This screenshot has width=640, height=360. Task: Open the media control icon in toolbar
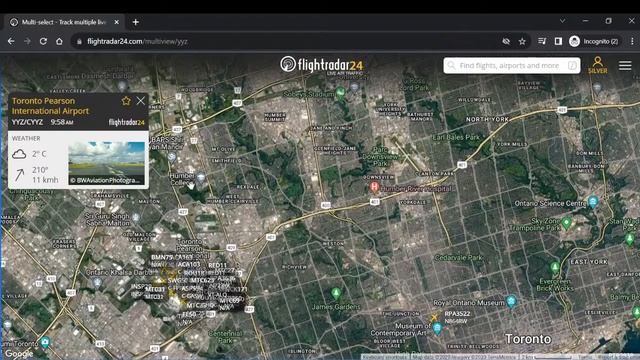click(542, 41)
